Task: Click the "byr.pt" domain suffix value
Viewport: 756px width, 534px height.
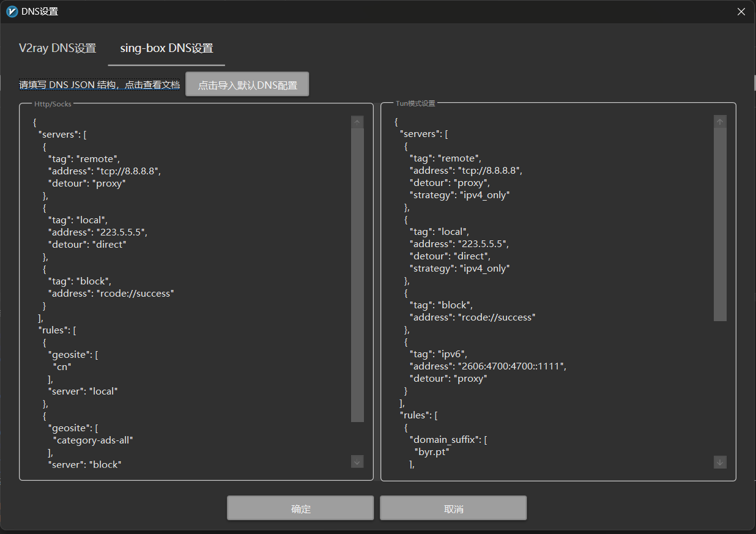Action: click(x=432, y=452)
